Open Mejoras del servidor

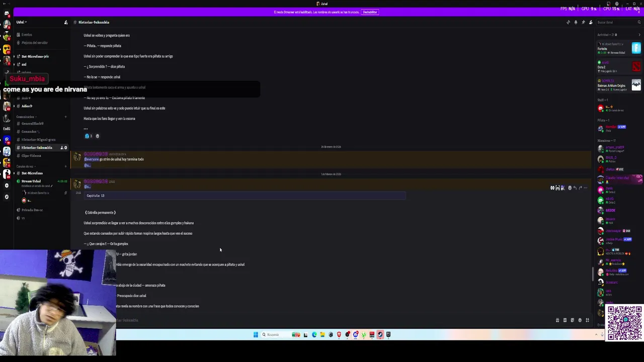coord(34,43)
